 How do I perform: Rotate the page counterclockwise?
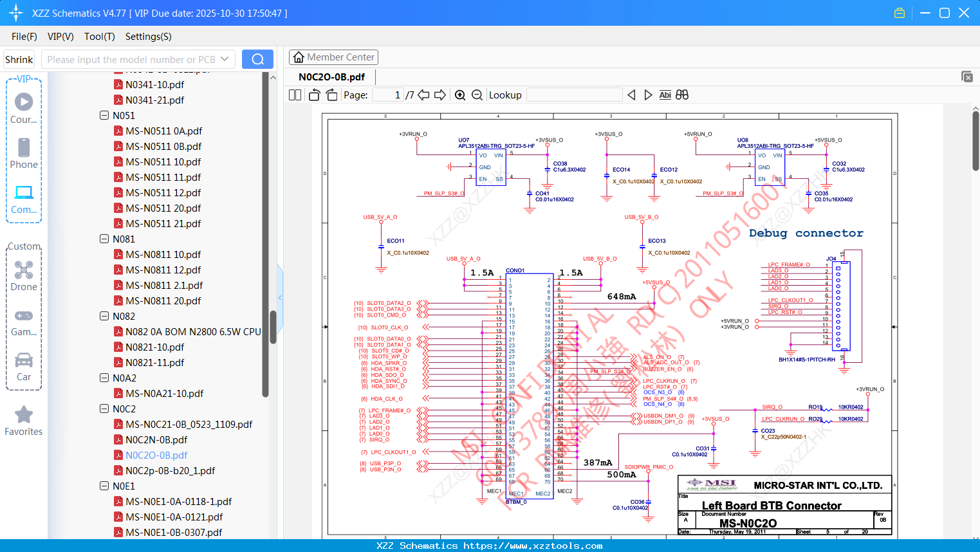(314, 95)
